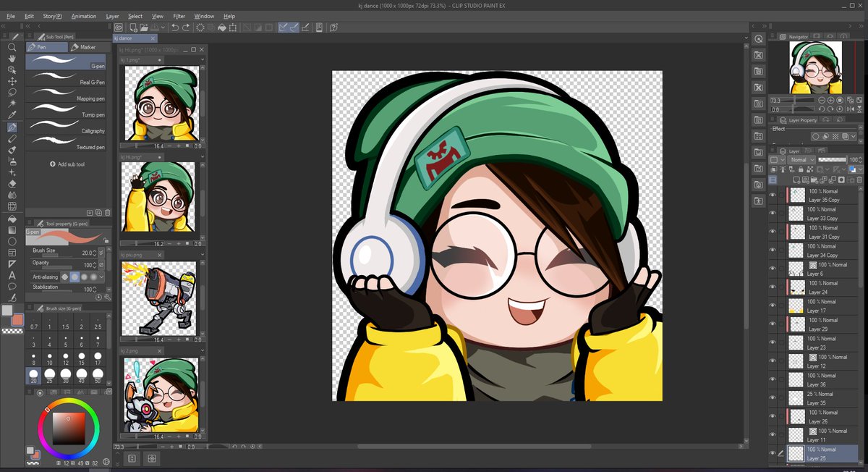This screenshot has width=868, height=472.
Task: Pick brush size 12 preset
Action: pos(66,358)
